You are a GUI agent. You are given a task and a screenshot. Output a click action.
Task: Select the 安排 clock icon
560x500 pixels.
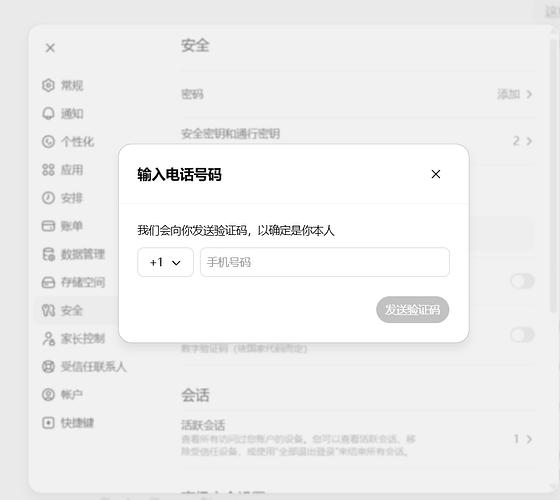48,198
